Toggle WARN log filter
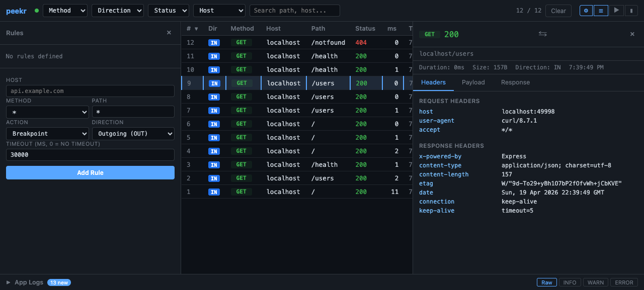644x290 pixels. tap(595, 282)
